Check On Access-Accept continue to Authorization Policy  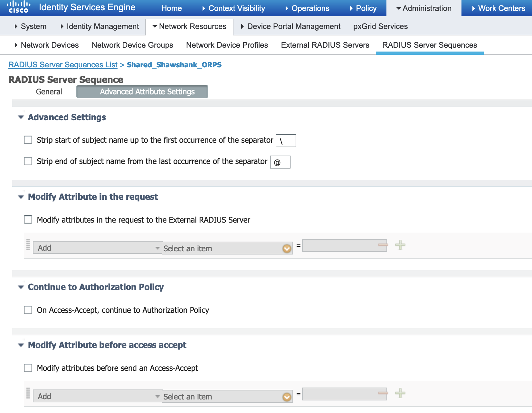coord(28,310)
